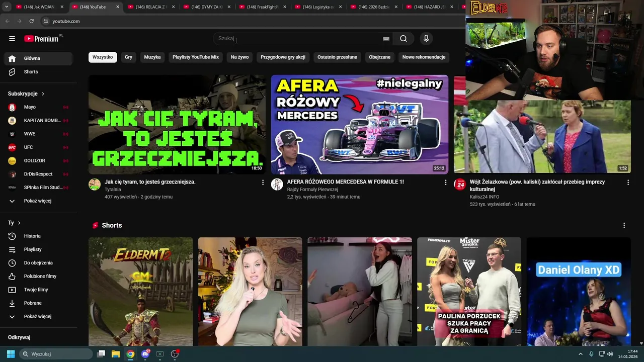Image resolution: width=644 pixels, height=362 pixels.
Task: Open the WWE channel subscription
Action: (39, 134)
